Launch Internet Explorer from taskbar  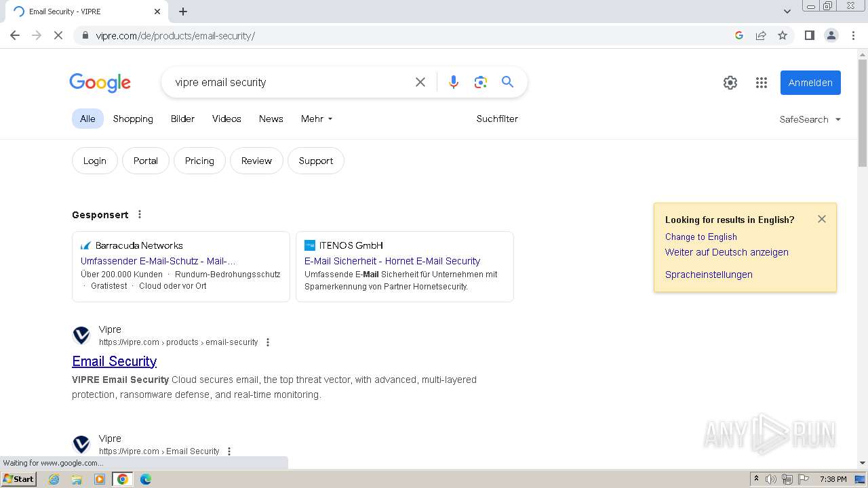tap(54, 479)
